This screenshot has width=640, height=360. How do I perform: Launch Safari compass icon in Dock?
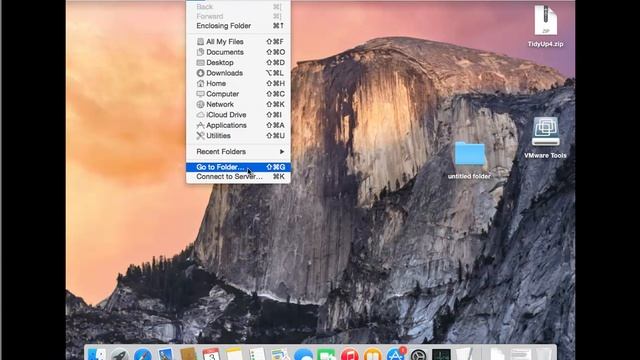point(143,355)
